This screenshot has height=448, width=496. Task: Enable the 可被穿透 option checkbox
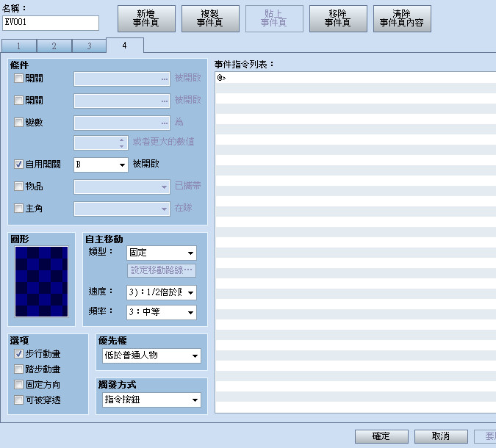pos(18,400)
